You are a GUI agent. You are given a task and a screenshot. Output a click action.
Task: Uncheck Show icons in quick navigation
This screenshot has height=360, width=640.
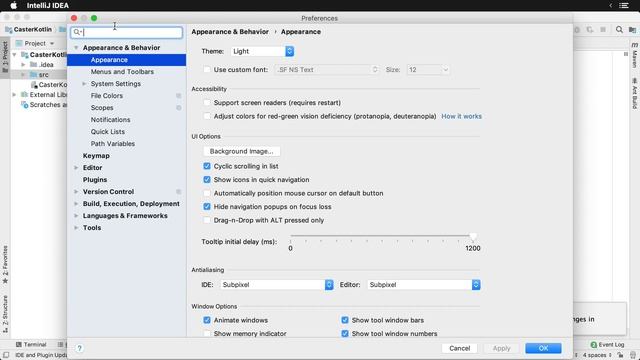click(207, 180)
